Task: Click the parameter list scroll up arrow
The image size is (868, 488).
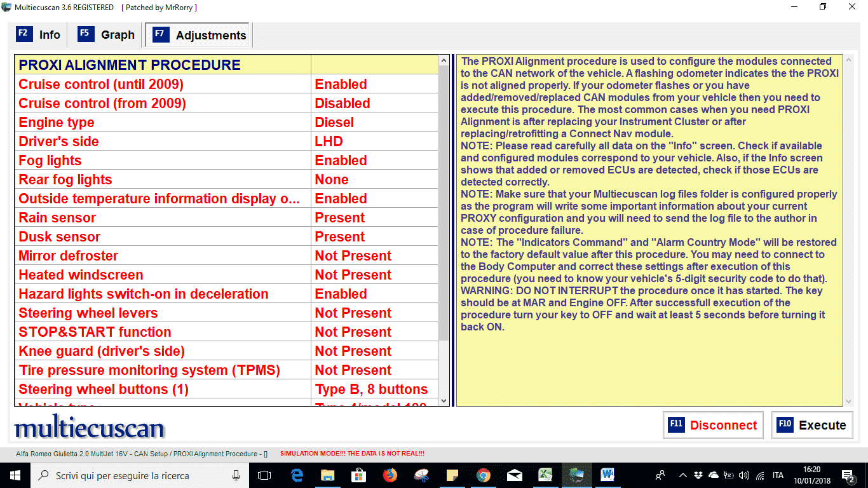Action: [x=444, y=61]
